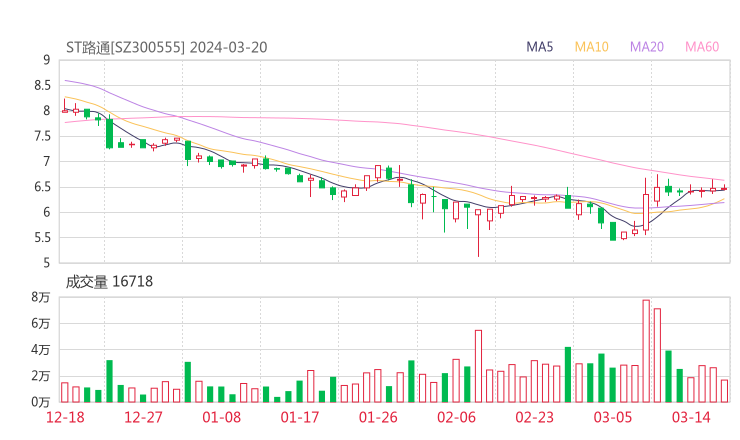Click the 7.5 price axis label
This screenshot has height=440, width=740.
(x=42, y=136)
